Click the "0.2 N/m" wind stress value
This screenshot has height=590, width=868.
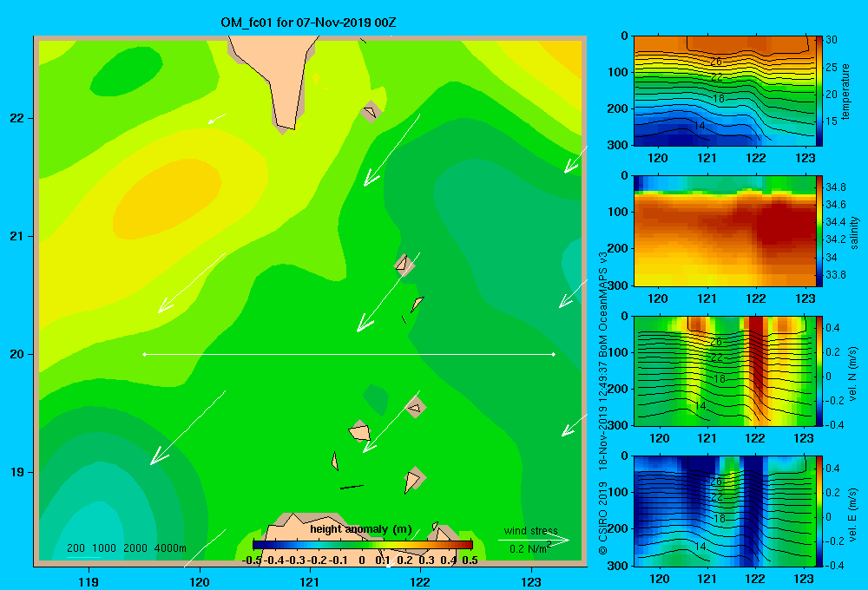point(528,549)
